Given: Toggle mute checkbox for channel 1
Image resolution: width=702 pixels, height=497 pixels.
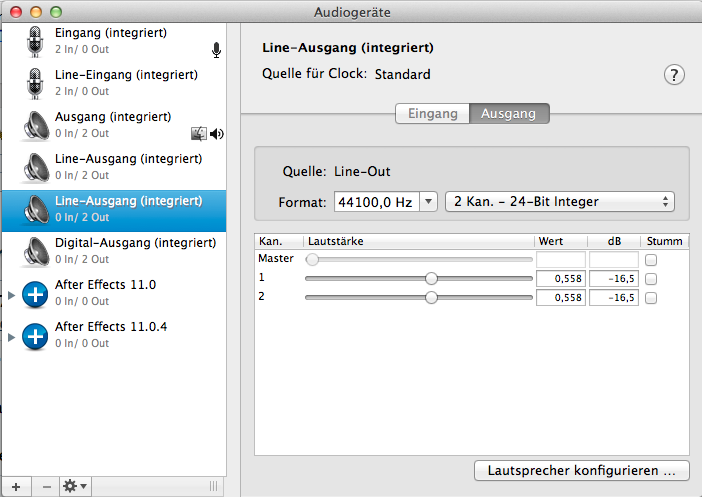Looking at the screenshot, I should [651, 279].
